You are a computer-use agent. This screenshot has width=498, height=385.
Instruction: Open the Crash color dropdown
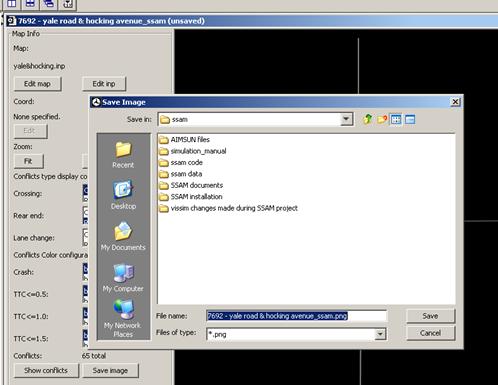point(85,272)
